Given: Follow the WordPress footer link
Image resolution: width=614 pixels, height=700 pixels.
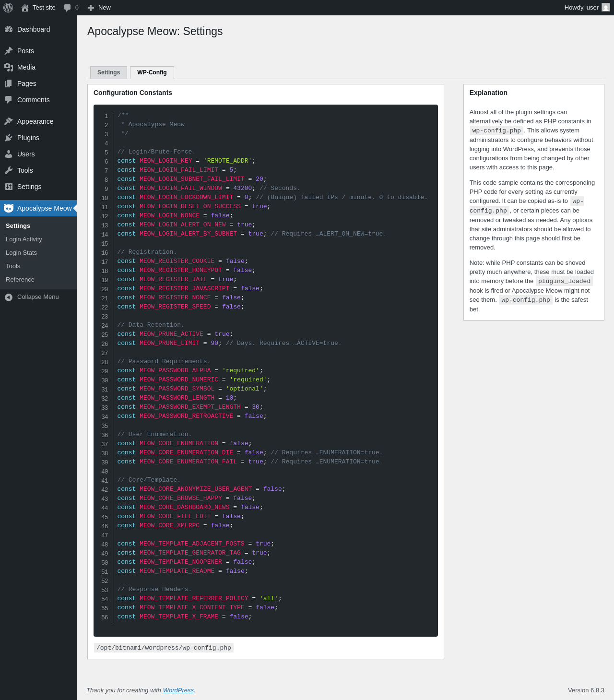Looking at the screenshot, I should (178, 690).
